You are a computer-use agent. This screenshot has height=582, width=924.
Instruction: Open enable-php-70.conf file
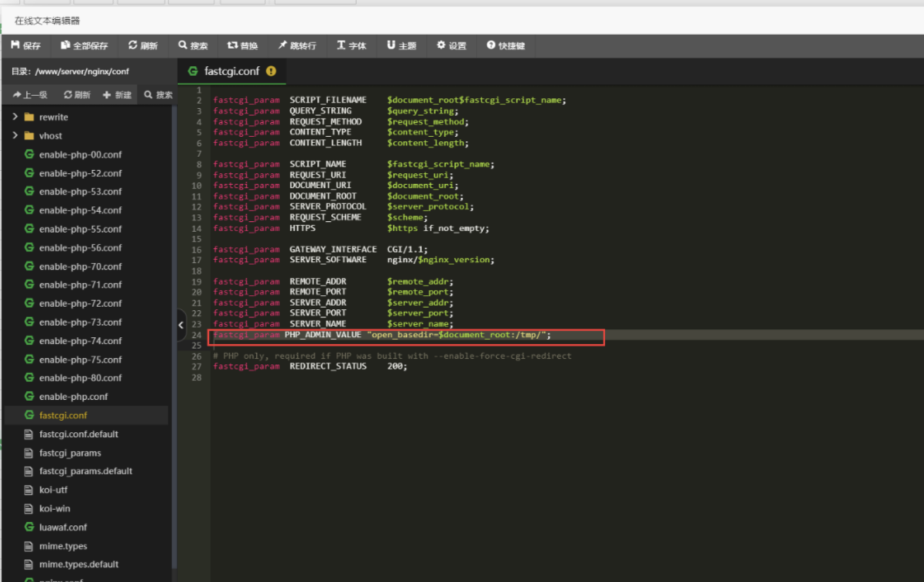click(80, 267)
